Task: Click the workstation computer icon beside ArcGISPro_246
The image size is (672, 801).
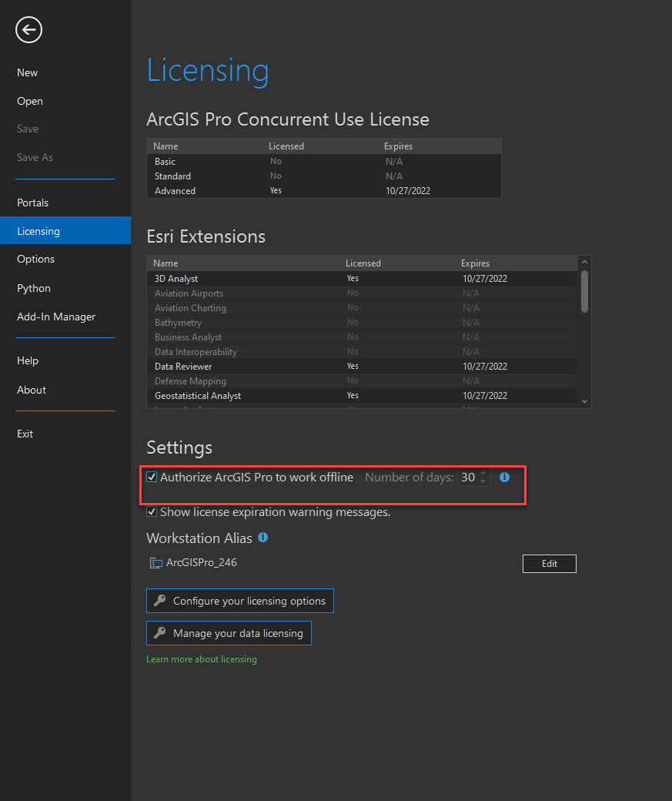Action: (x=155, y=563)
